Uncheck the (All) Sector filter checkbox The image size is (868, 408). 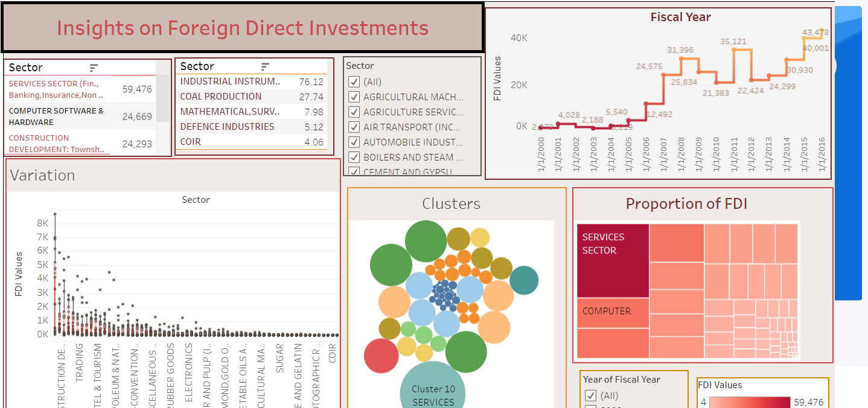(354, 82)
